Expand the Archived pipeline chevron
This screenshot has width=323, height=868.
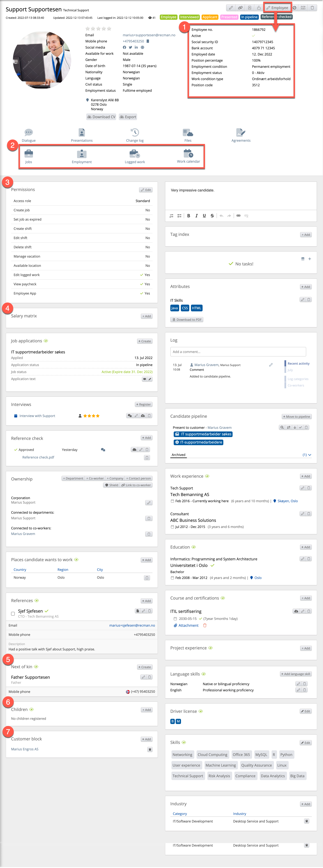coord(310,455)
